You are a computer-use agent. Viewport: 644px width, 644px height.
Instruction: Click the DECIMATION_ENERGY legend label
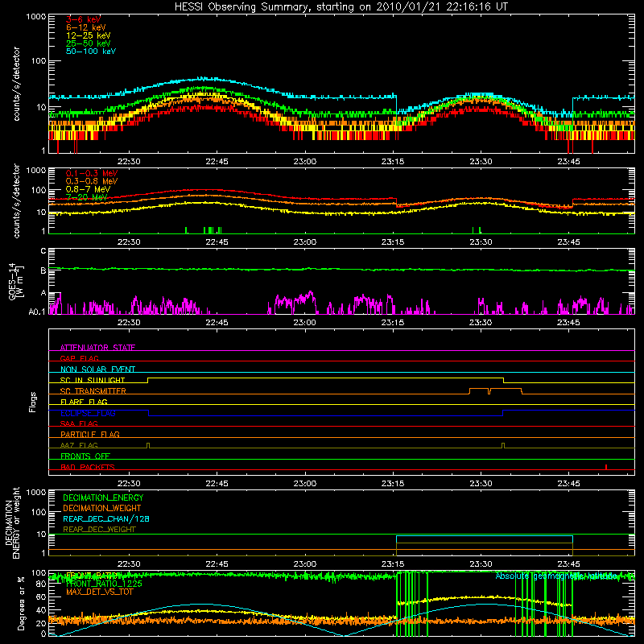point(103,497)
